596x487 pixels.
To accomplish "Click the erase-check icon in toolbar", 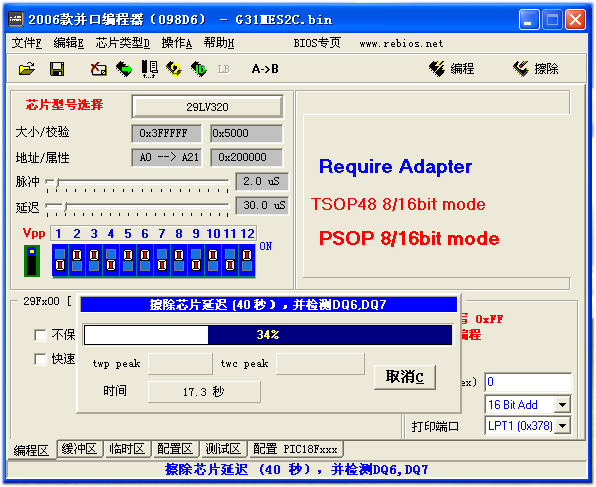I will coord(98,69).
